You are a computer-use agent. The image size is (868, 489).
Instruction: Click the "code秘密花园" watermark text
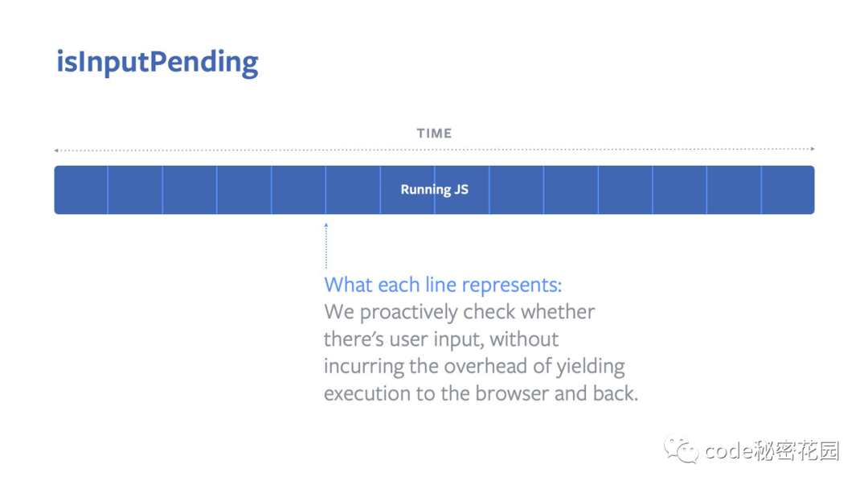click(772, 451)
